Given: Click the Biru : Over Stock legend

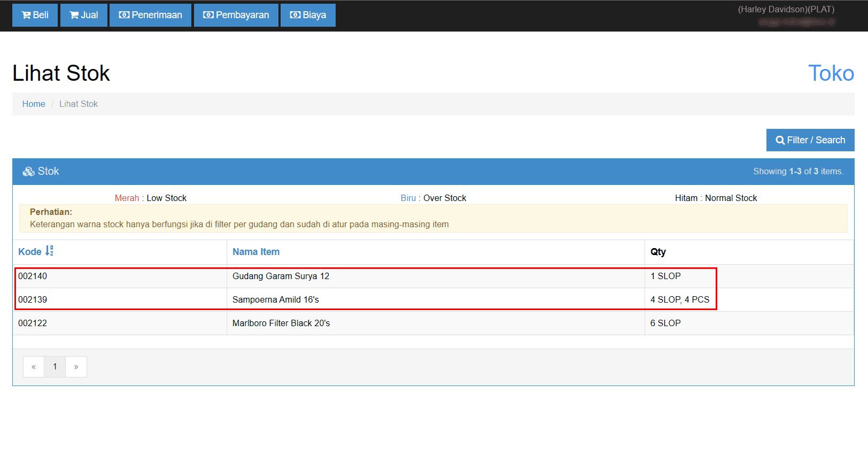Looking at the screenshot, I should pos(433,198).
